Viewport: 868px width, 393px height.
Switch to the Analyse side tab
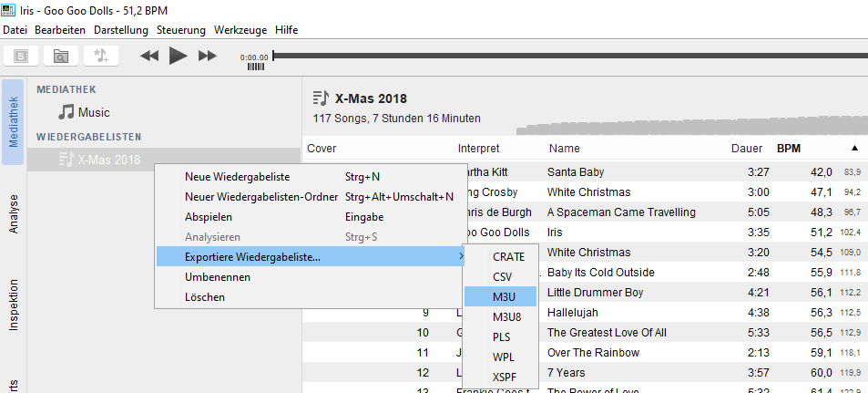13,214
